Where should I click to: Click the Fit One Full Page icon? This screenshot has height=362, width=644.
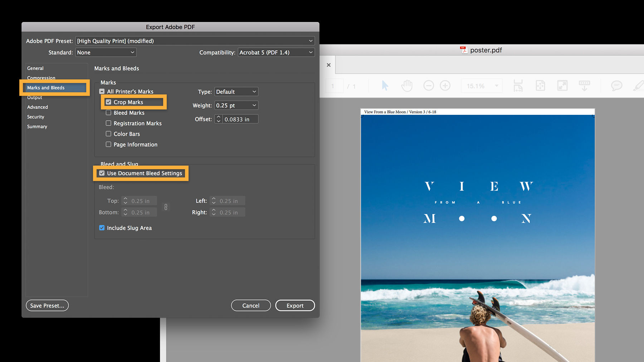coord(540,85)
